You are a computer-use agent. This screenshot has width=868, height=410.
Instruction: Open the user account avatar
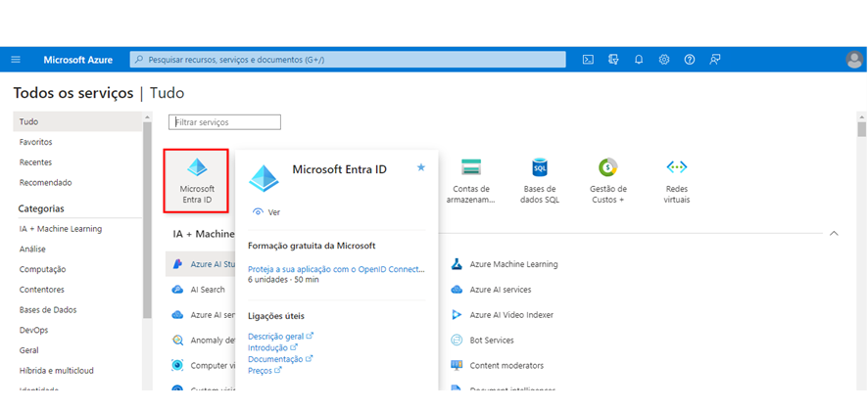pyautogui.click(x=854, y=60)
